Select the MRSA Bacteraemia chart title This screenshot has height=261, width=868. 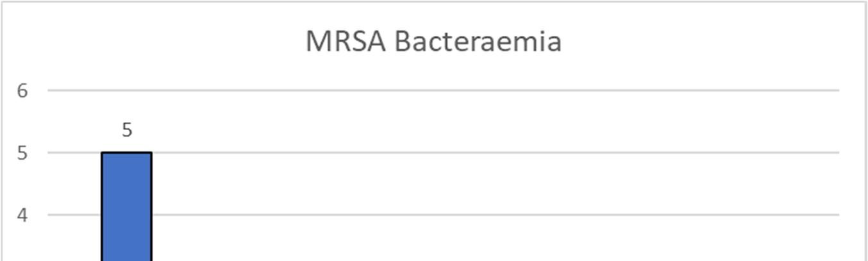point(433,42)
